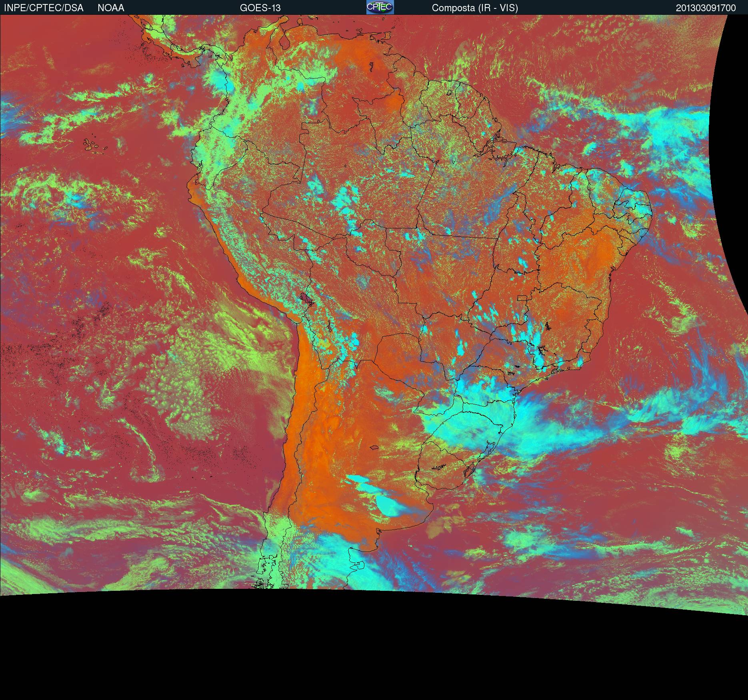Click the Composta (IR - VIS) title

tap(475, 8)
